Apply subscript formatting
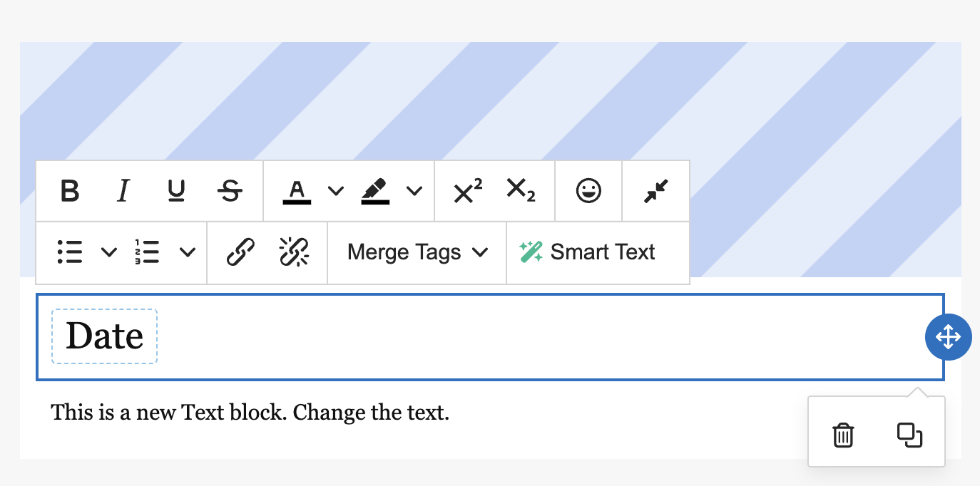980x486 pixels. pos(521,190)
